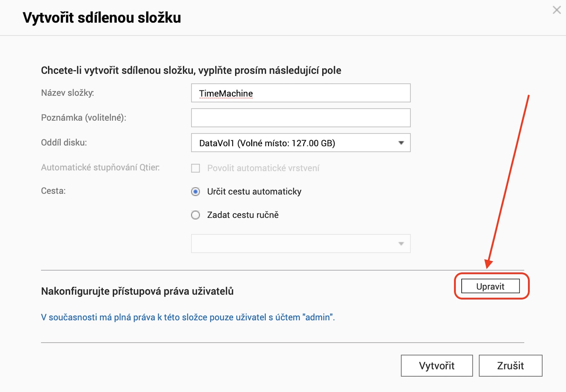Click the Určit cestu automaticky label text
This screenshot has height=392, width=566.
coord(254,192)
